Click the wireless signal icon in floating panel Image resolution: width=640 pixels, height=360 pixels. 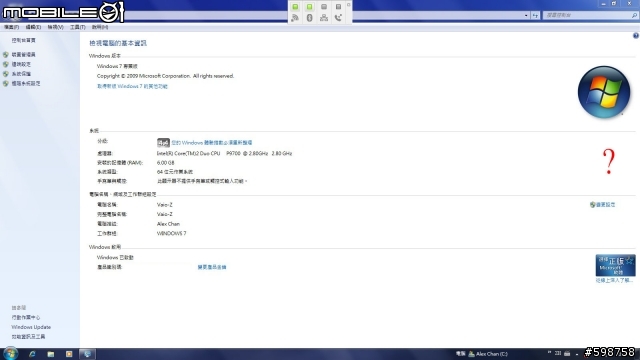click(295, 18)
